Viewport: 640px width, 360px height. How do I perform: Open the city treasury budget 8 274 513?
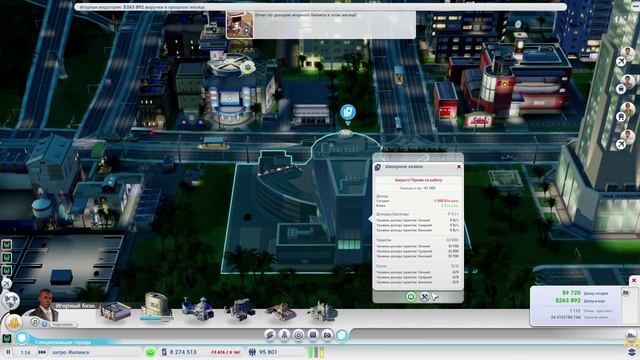point(179,352)
